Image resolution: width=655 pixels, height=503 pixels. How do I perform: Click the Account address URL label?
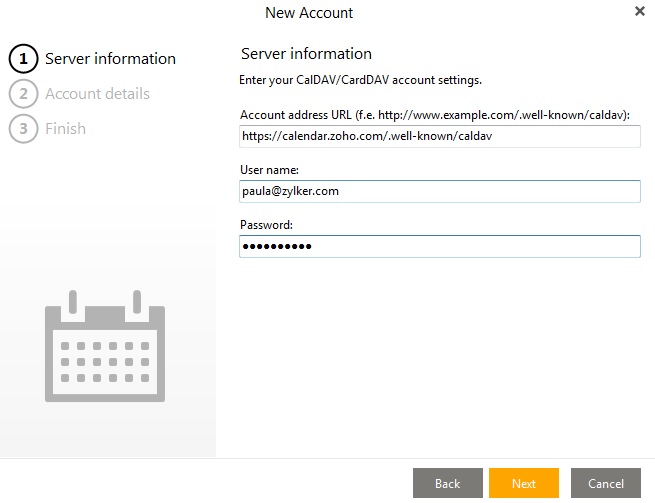point(434,114)
